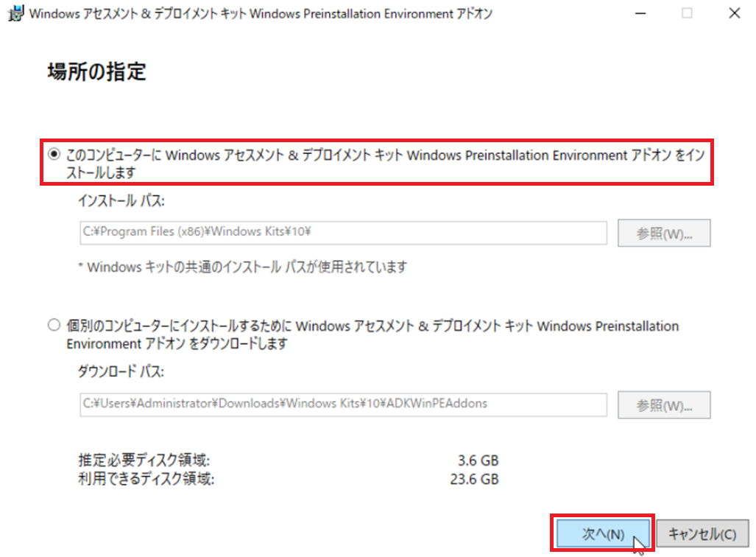The width and height of the screenshot is (756, 557).
Task: Minimize the installer window
Action: 640,13
